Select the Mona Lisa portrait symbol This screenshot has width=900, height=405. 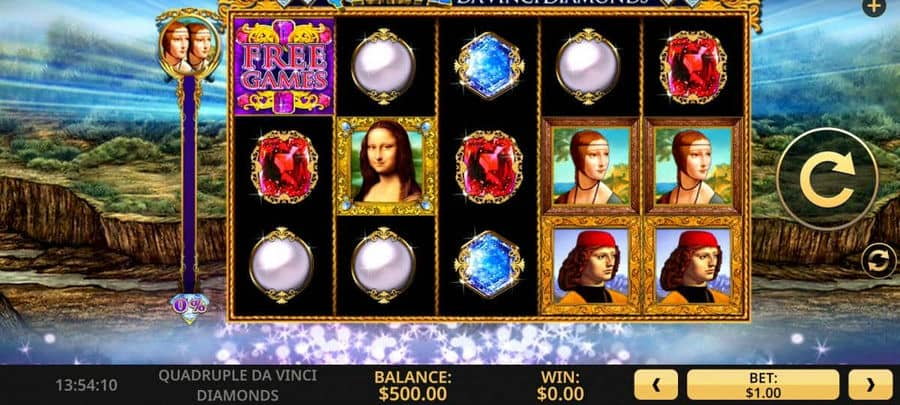386,166
